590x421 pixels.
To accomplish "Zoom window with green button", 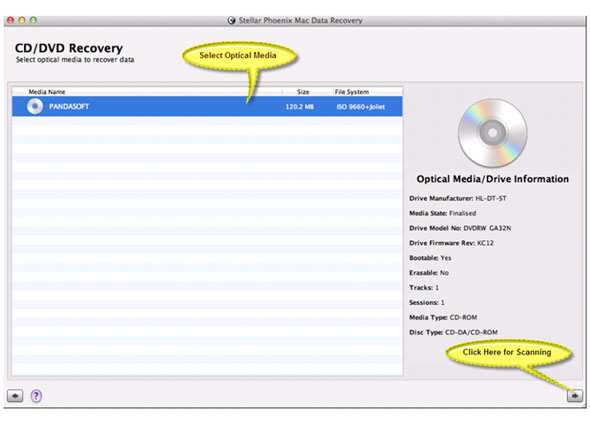I will (x=33, y=20).
